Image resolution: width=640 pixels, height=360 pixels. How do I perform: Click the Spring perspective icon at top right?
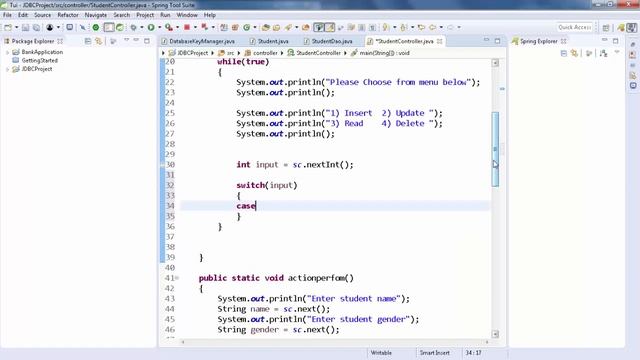(621, 27)
